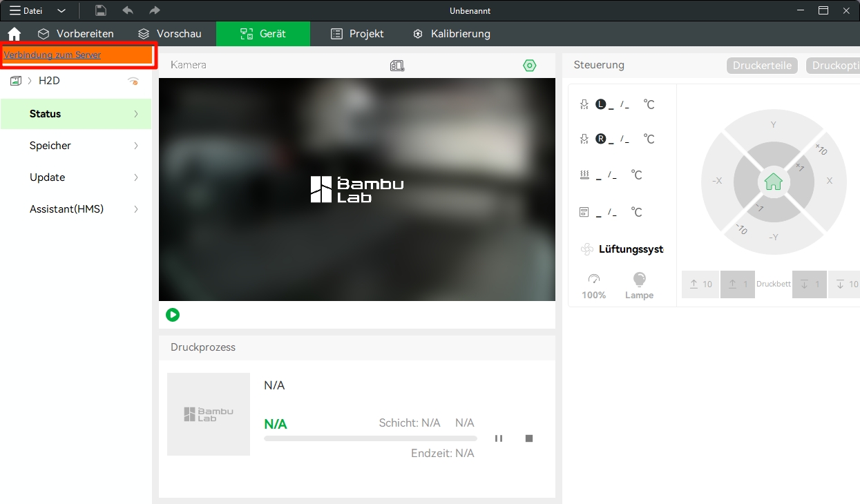The image size is (860, 504).
Task: Switch to the Vorbereiten tab
Action: click(x=76, y=34)
